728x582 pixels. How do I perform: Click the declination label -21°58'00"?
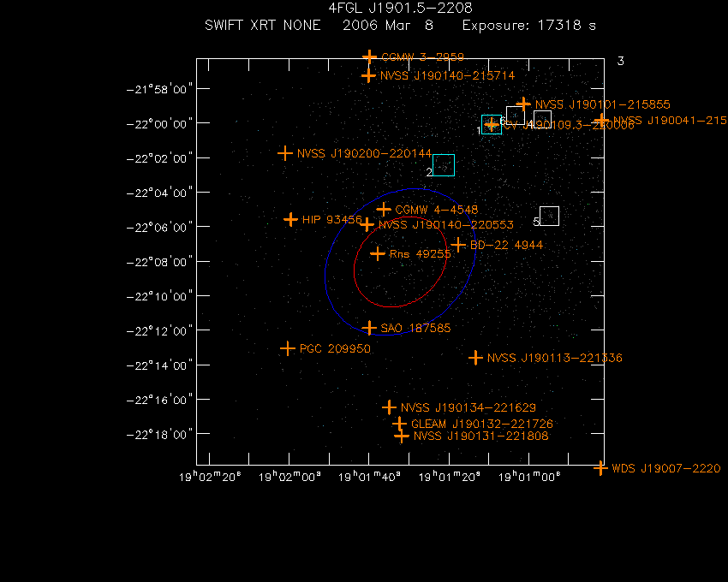click(159, 89)
